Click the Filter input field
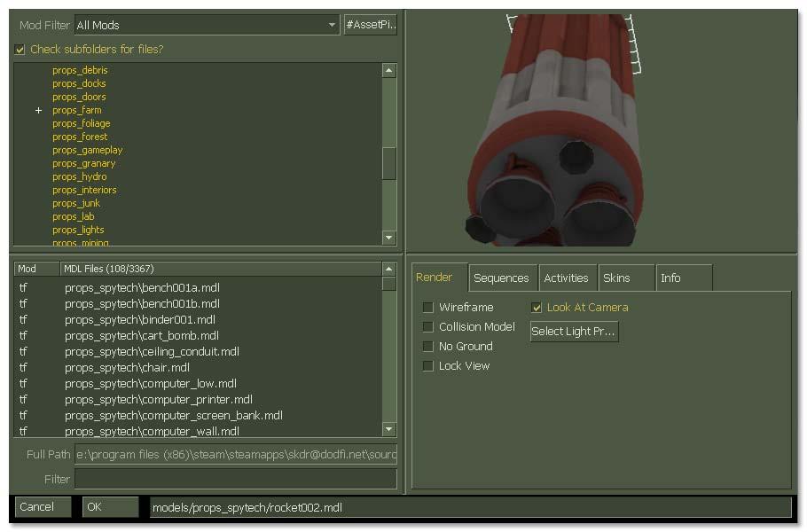Viewport: 807px width, 532px height. click(236, 479)
